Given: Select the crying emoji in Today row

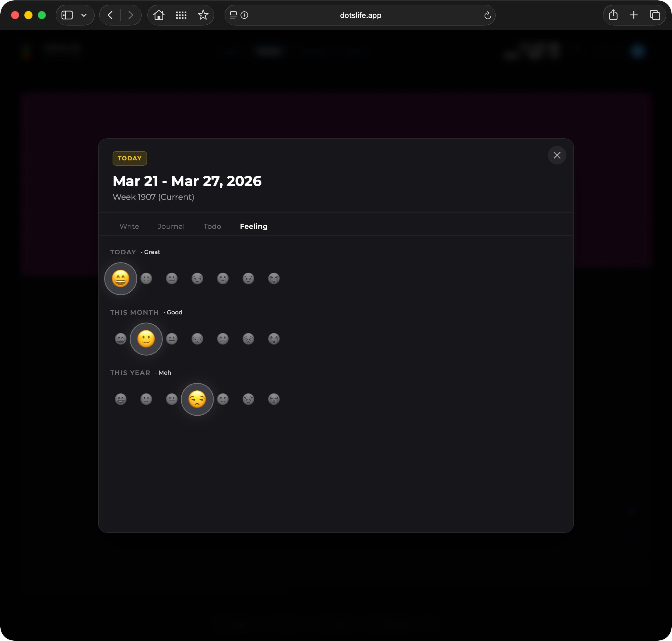Looking at the screenshot, I should [274, 278].
